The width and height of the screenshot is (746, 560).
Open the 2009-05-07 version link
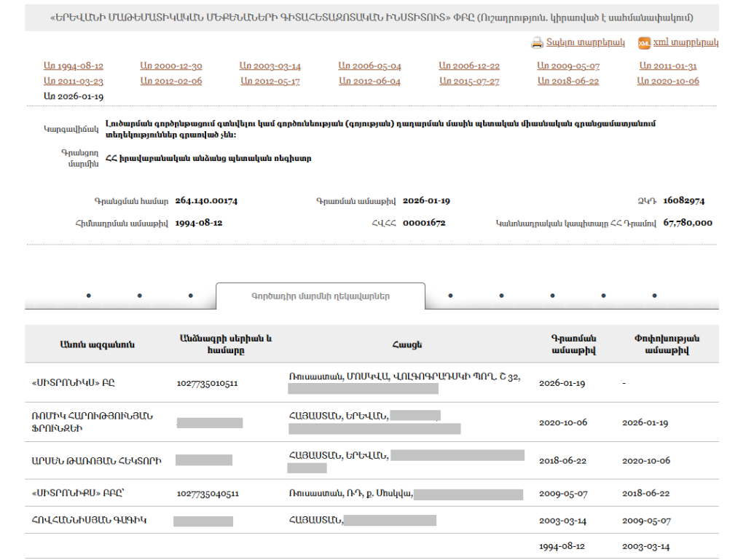point(568,66)
